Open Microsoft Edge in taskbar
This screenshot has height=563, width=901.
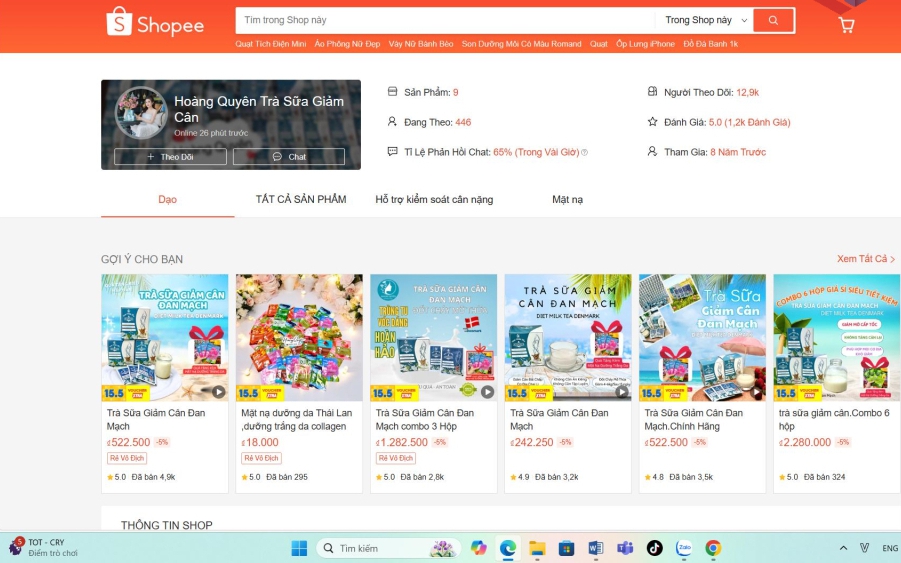click(x=507, y=548)
